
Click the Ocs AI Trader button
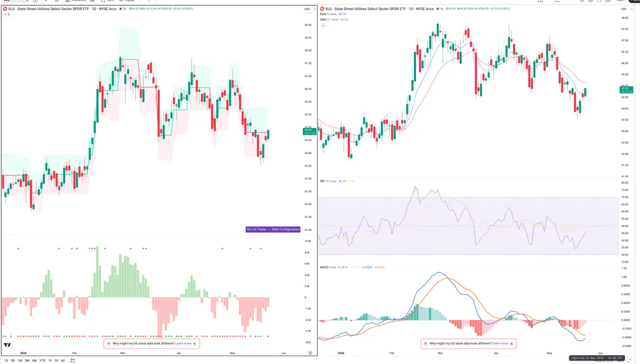[x=256, y=229]
